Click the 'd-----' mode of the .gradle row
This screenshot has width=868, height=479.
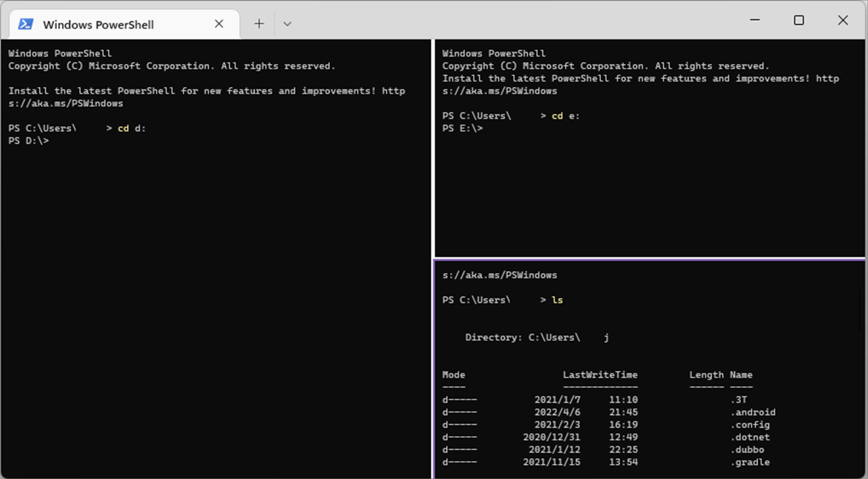click(459, 462)
